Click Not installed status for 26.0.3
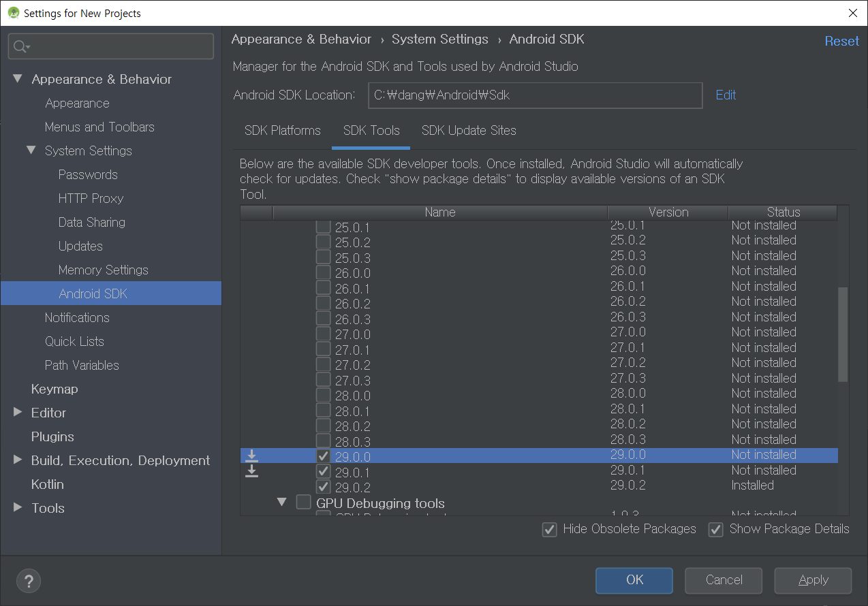 (764, 317)
